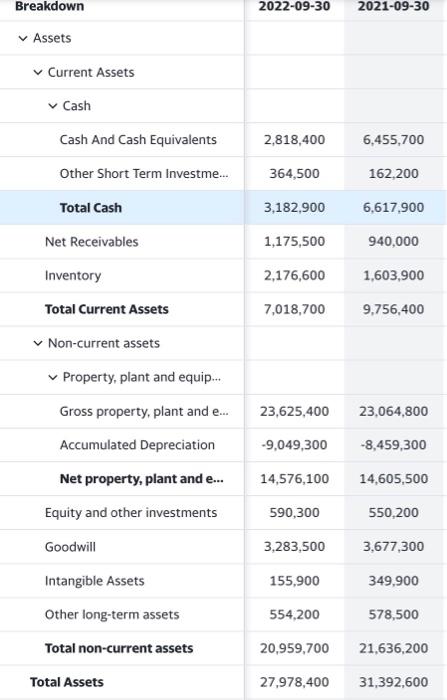Viewport: 447px width, 700px height.
Task: Select the 2022-09-30 column header
Action: pos(294,6)
